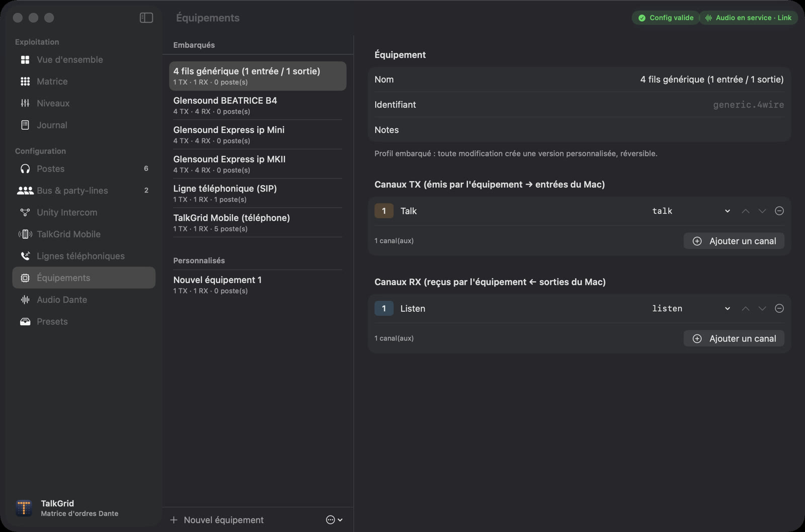Click the Notes input field
The height and width of the screenshot is (532, 805).
coord(579,130)
